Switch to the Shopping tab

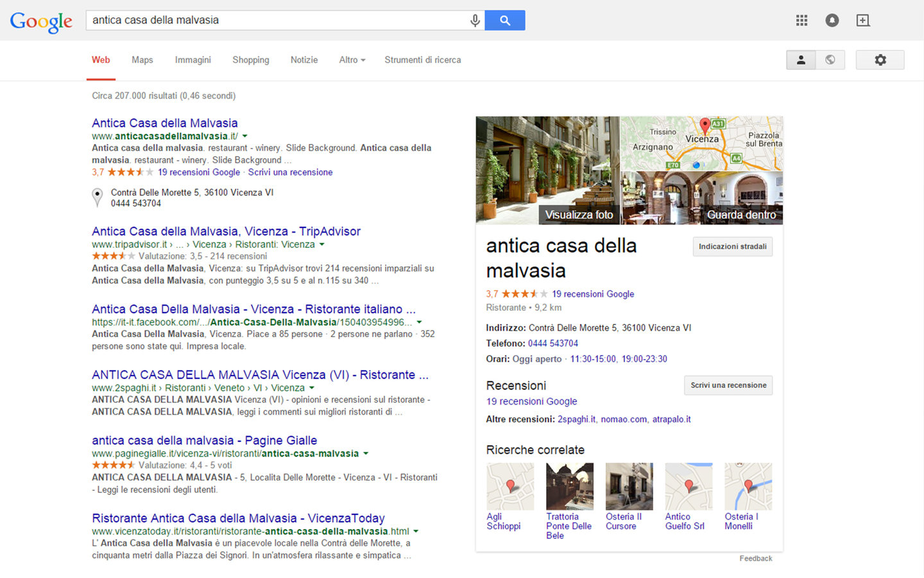pos(251,60)
